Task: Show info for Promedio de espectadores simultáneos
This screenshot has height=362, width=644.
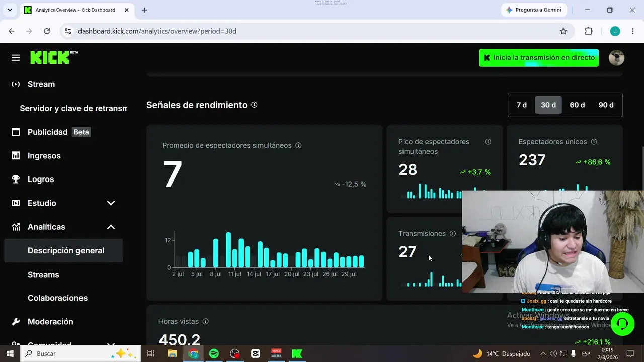Action: click(298, 145)
